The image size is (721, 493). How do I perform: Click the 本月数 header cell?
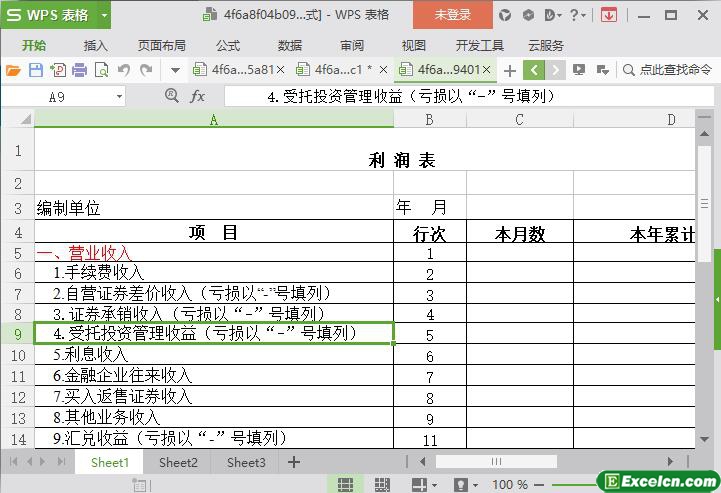click(520, 232)
